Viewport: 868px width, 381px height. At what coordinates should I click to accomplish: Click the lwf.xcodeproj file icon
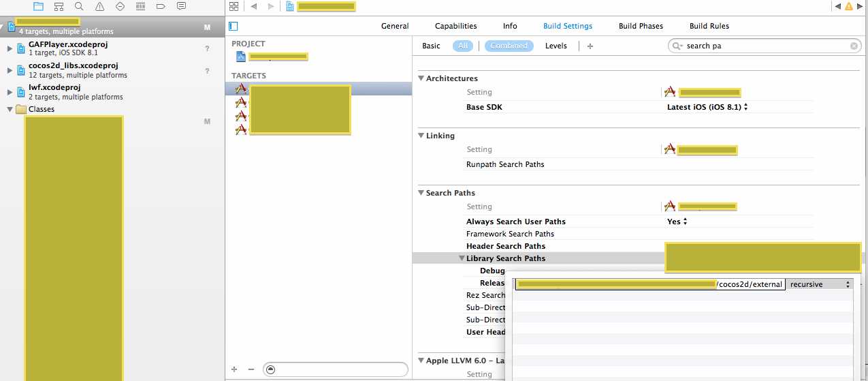pyautogui.click(x=22, y=92)
